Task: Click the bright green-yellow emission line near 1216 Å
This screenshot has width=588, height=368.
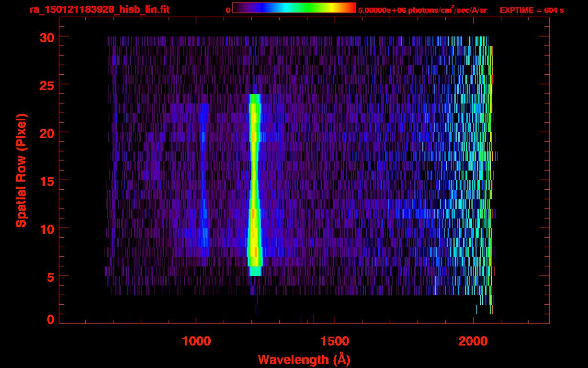Action: 254,182
